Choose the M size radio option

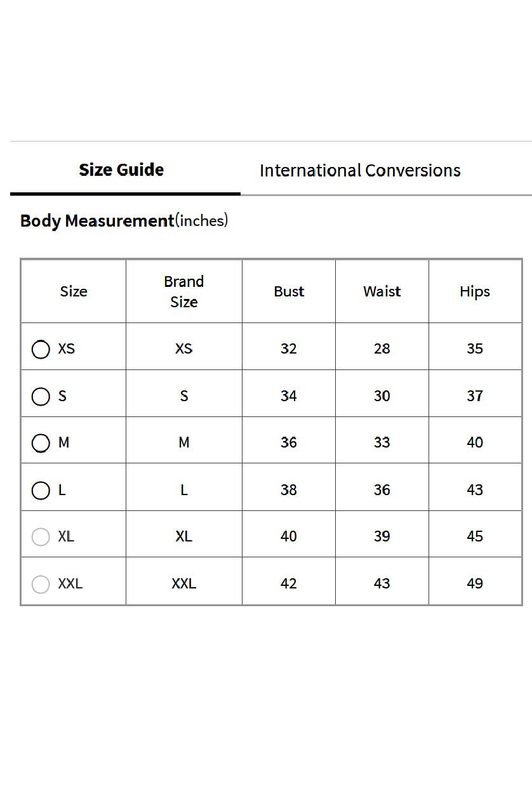point(41,443)
